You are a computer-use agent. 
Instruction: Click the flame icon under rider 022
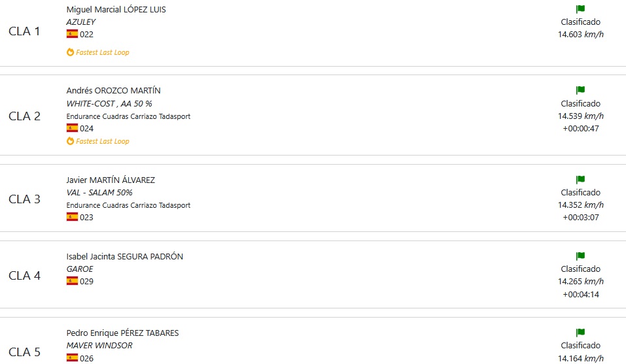[70, 52]
